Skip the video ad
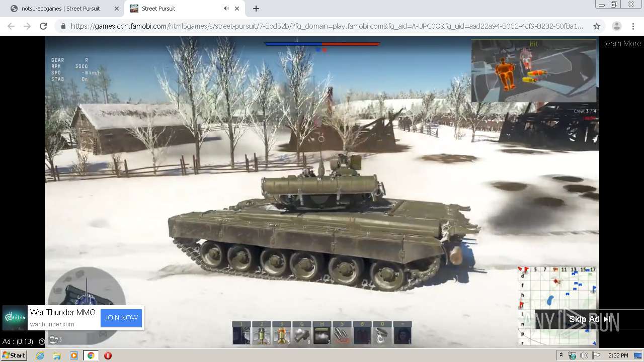The image size is (644, 362). pyautogui.click(x=589, y=319)
